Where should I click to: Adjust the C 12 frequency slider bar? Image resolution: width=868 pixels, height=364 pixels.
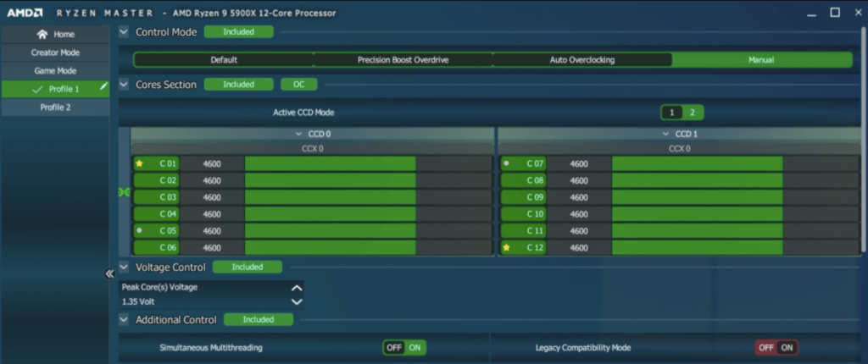pyautogui.click(x=735, y=248)
